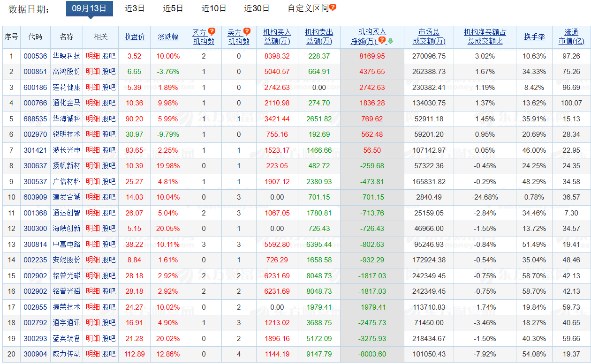Open stock code 301421
591x364 pixels.
(36, 150)
